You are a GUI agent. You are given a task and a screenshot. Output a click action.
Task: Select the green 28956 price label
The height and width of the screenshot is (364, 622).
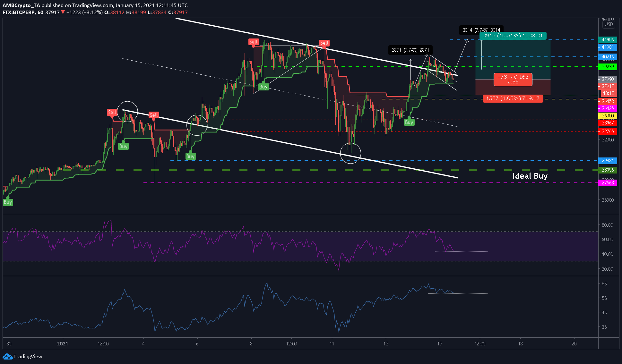point(608,170)
